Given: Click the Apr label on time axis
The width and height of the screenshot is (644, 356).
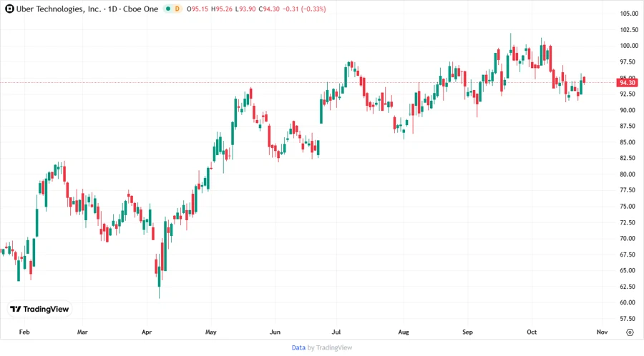Looking at the screenshot, I should (x=147, y=332).
